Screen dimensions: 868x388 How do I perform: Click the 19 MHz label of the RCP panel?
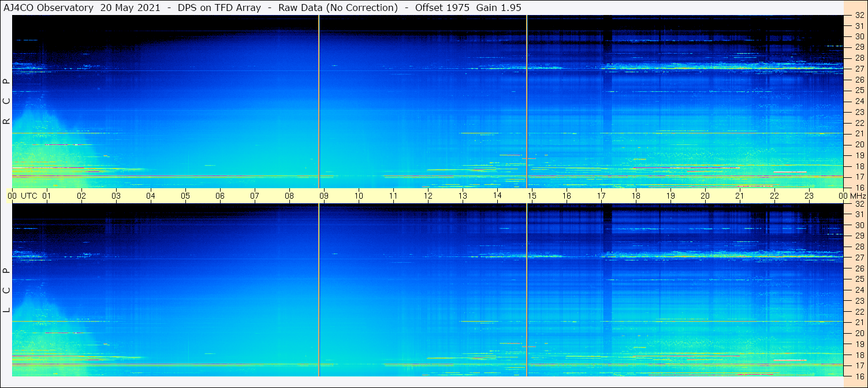click(859, 155)
